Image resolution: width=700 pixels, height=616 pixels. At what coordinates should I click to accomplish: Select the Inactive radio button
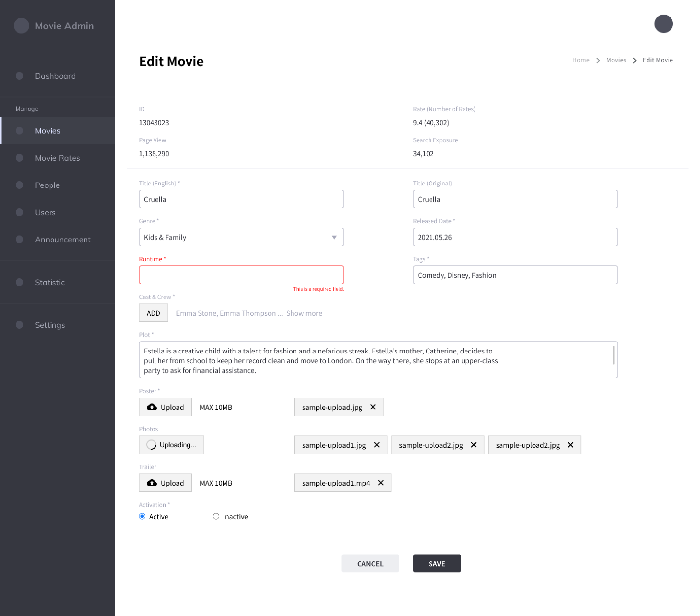216,516
